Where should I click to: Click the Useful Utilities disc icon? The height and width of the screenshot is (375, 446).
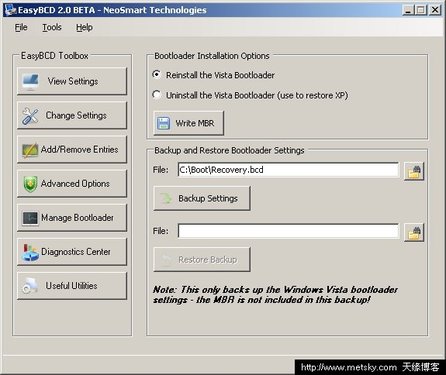click(x=30, y=286)
